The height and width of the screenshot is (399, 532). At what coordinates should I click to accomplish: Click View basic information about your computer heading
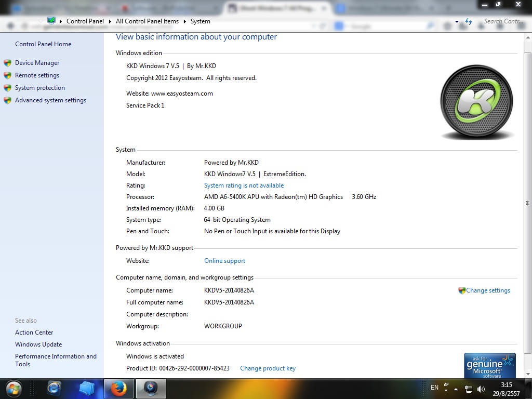point(196,37)
